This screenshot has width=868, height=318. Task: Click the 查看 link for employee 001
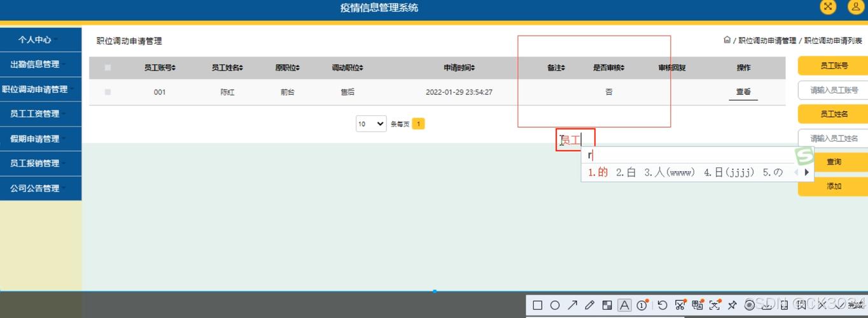click(743, 92)
